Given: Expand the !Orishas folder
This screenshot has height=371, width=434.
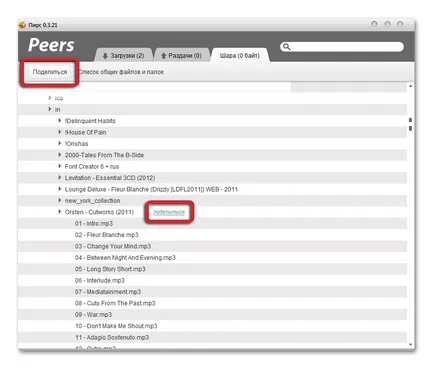Looking at the screenshot, I should (60, 143).
